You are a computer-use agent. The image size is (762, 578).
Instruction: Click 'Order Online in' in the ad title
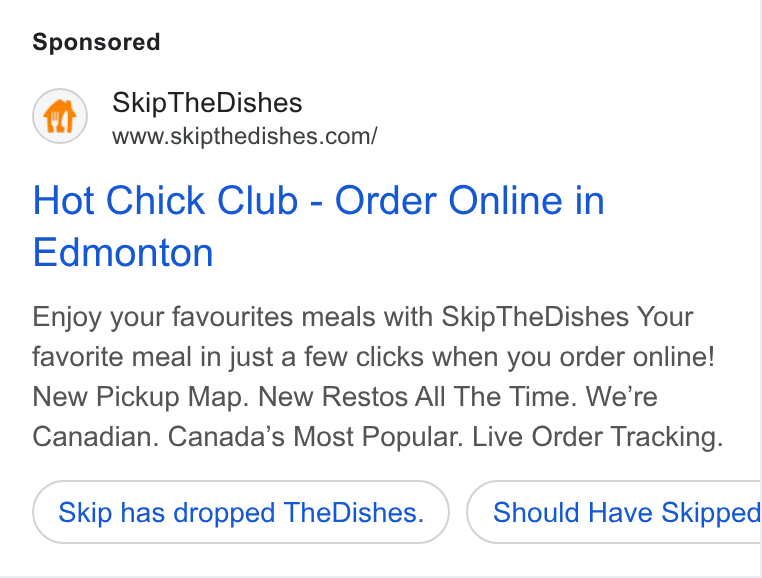click(x=469, y=200)
